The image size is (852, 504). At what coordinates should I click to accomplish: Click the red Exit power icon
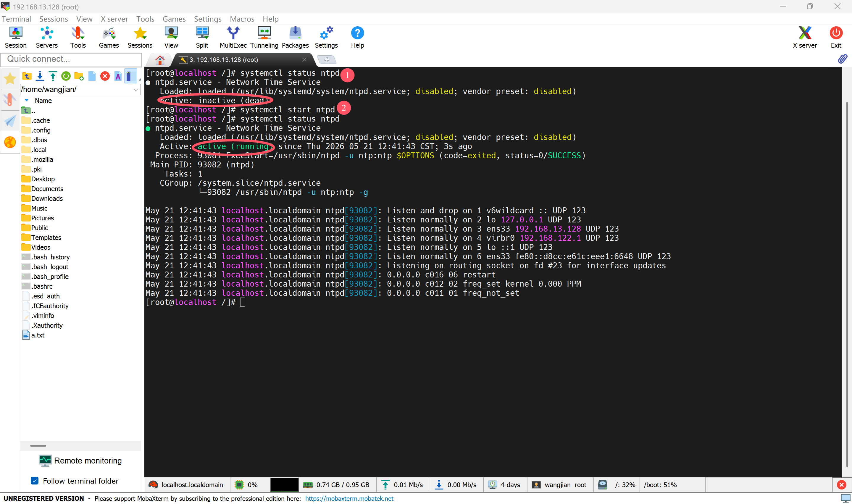click(836, 37)
